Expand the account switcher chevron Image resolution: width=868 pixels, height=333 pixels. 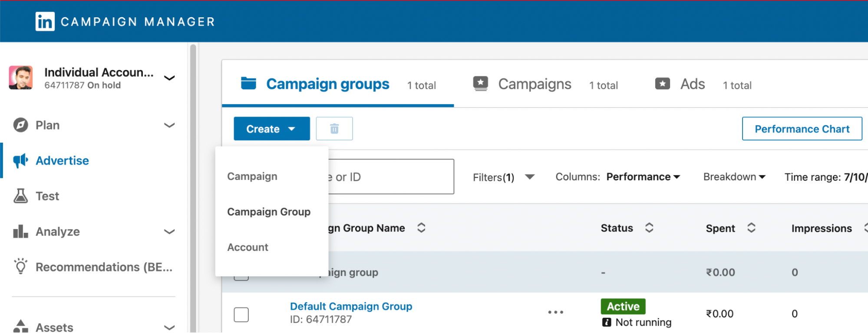(169, 78)
